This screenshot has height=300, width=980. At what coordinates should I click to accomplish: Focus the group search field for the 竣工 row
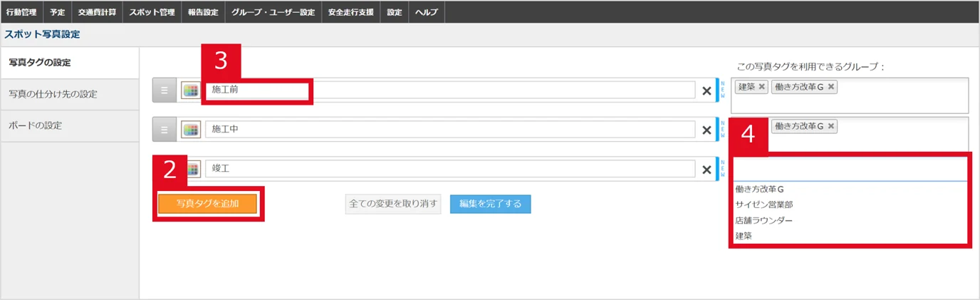tap(850, 169)
